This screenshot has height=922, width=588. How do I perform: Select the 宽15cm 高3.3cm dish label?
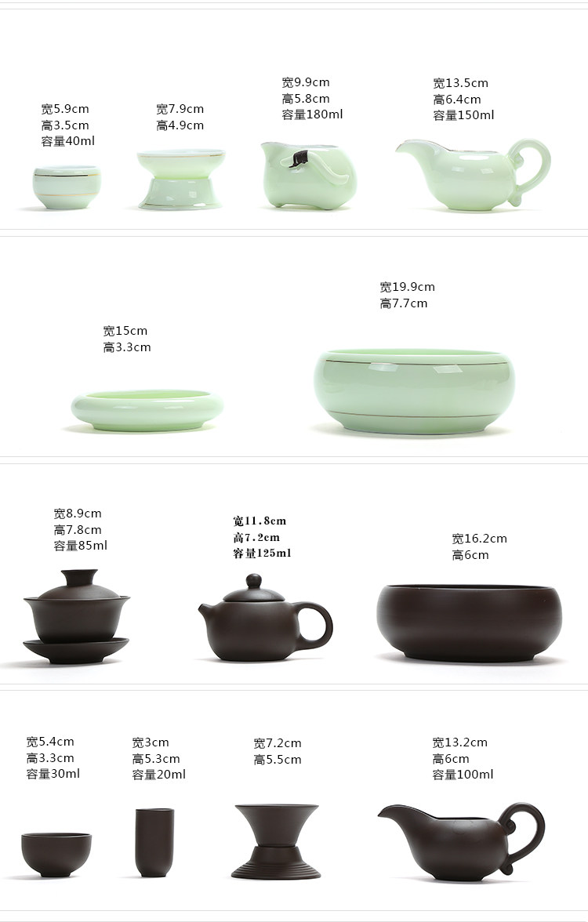tap(127, 339)
